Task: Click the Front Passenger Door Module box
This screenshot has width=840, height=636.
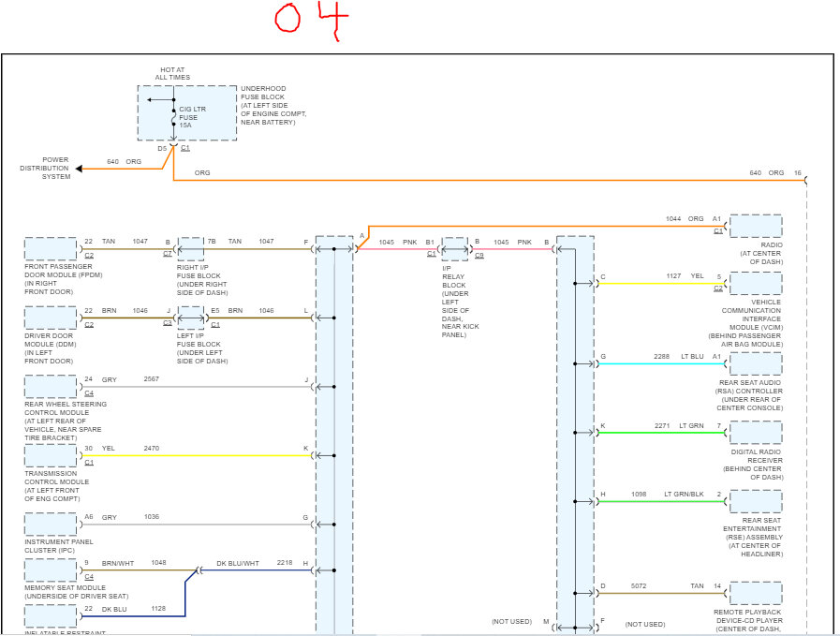Action: [x=51, y=249]
